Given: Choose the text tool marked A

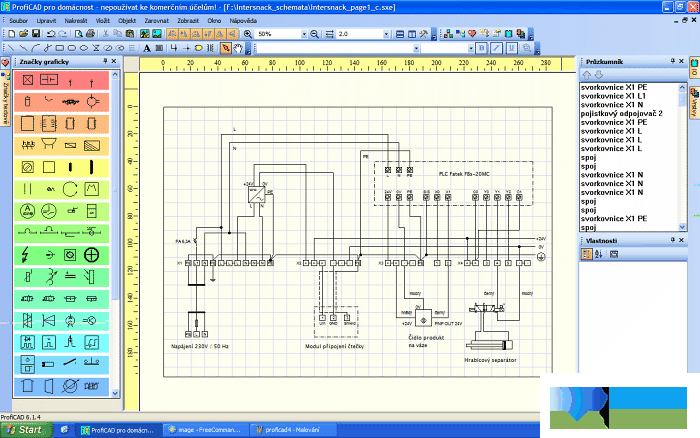Looking at the screenshot, I should (146, 48).
